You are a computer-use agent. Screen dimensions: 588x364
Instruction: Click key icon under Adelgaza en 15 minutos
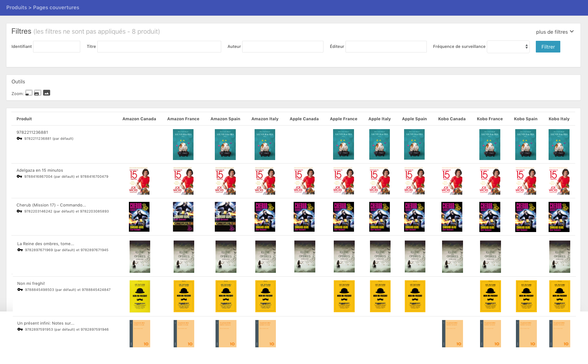[20, 177]
